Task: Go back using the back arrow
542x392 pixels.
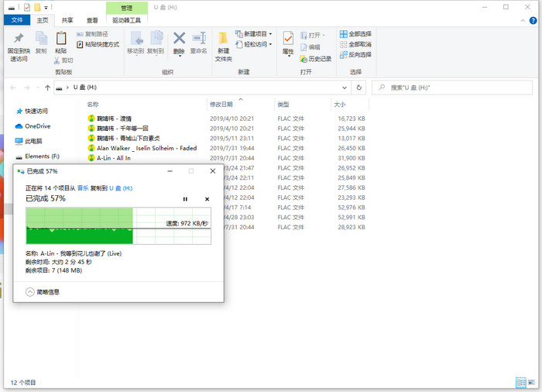Action: pos(13,88)
